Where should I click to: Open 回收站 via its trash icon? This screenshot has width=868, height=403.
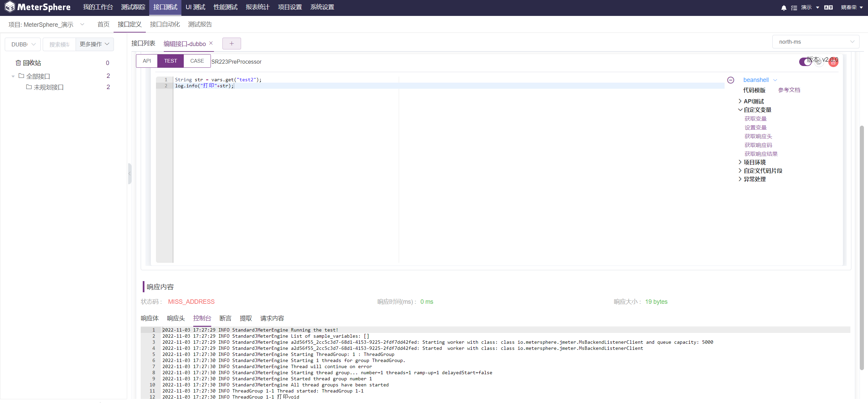pyautogui.click(x=19, y=62)
